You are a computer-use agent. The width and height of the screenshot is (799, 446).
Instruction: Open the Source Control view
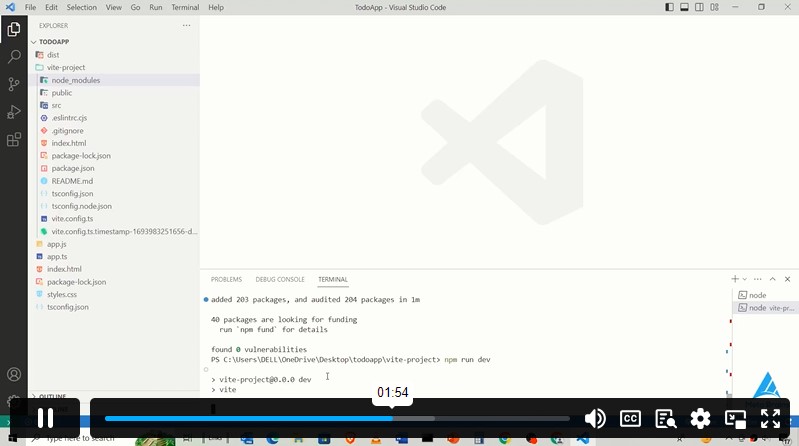[x=14, y=84]
